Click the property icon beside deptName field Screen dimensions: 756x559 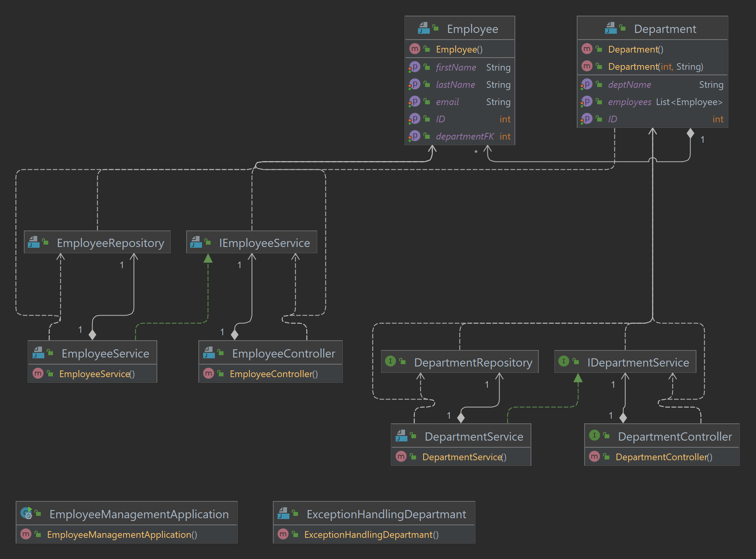(587, 84)
